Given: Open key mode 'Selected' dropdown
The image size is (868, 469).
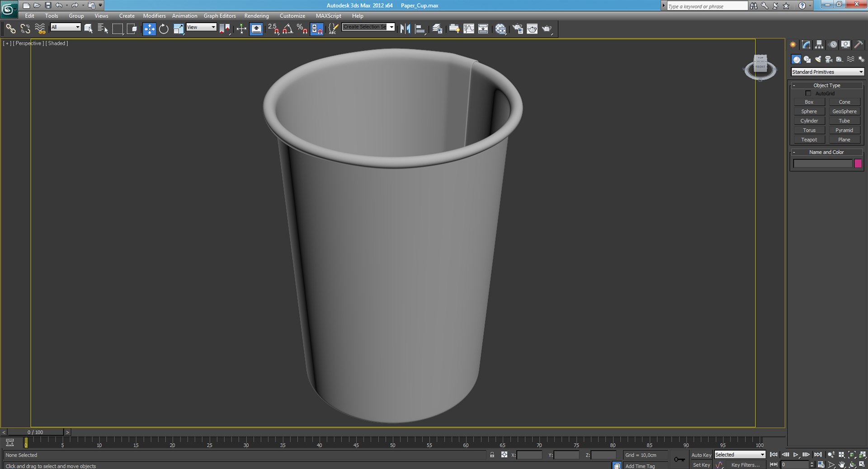Looking at the screenshot, I should pyautogui.click(x=740, y=455).
